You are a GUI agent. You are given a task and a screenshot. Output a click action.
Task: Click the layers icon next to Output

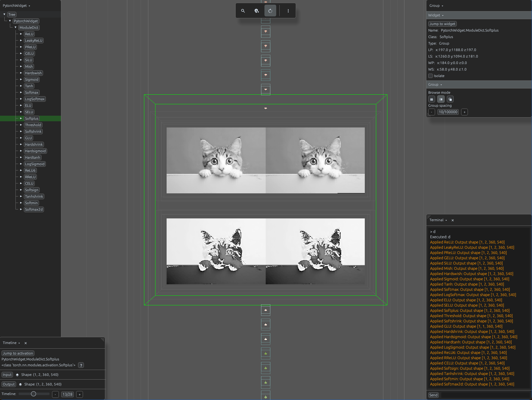click(x=20, y=384)
